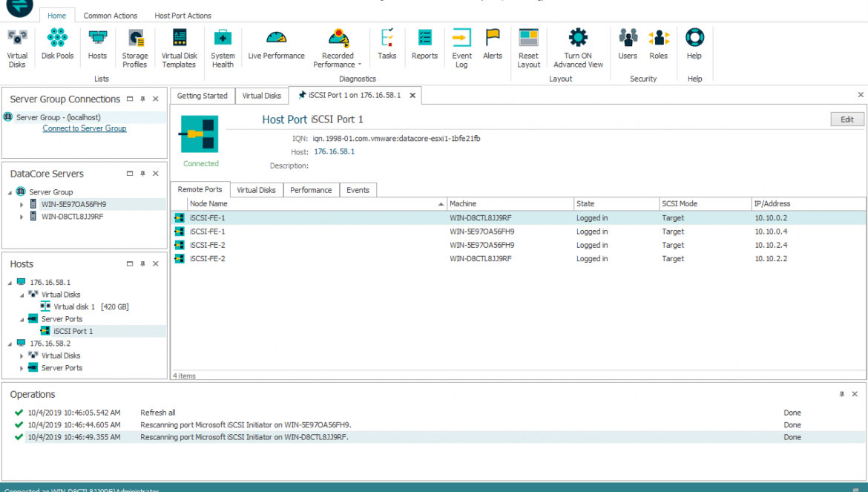Turn ON Advanced View
868x492 pixels.
(x=578, y=48)
